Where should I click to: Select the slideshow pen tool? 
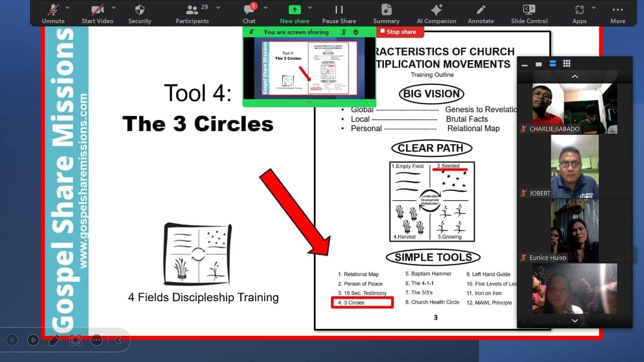[x=54, y=340]
